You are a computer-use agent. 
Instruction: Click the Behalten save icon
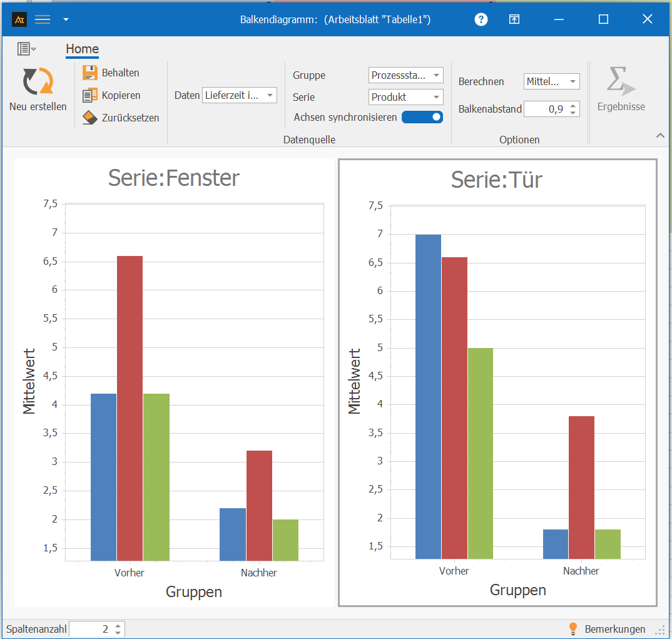pyautogui.click(x=90, y=73)
